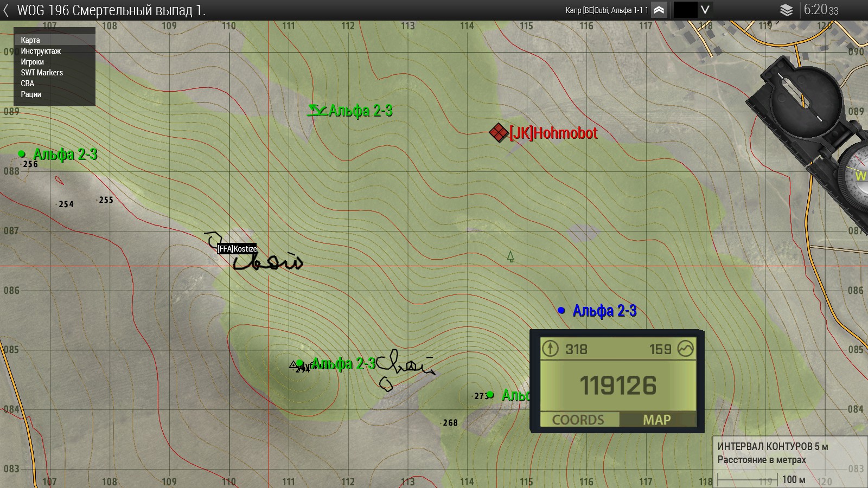868x488 pixels.
Task: Select the Рации radios entry
Action: [x=31, y=94]
